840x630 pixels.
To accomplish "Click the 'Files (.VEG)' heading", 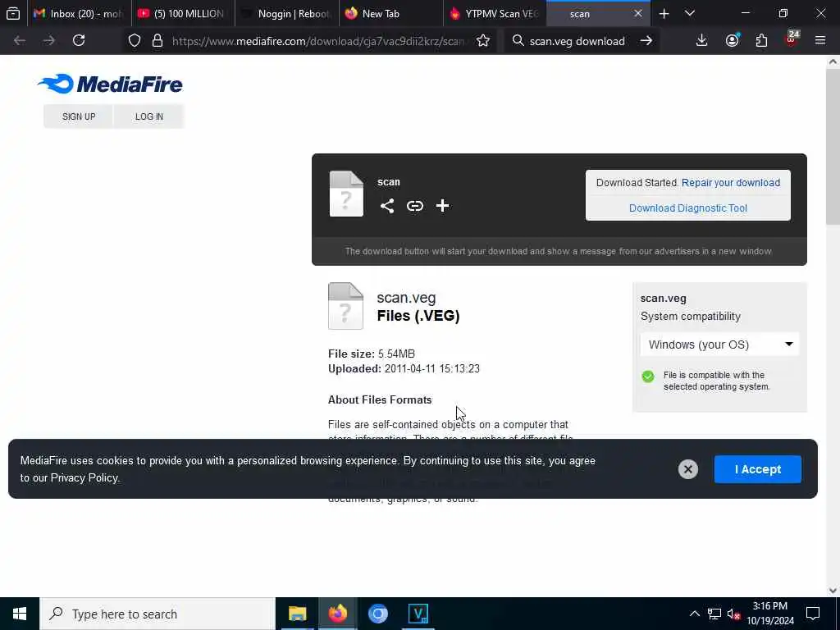I will point(418,316).
